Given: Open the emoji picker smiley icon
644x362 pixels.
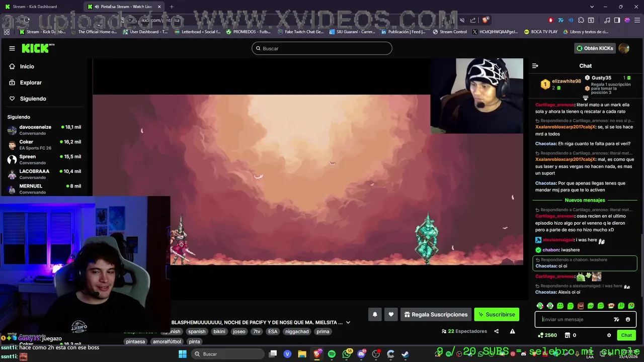Looking at the screenshot, I should click(x=628, y=319).
